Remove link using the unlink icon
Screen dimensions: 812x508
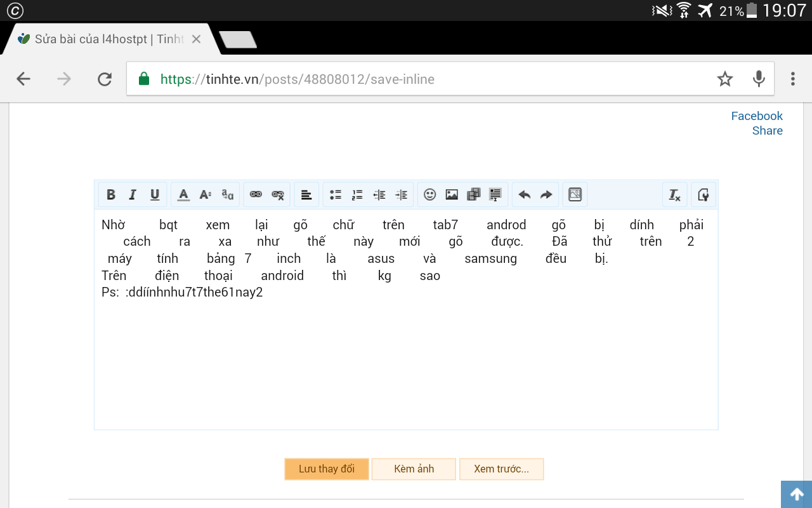[x=278, y=195]
